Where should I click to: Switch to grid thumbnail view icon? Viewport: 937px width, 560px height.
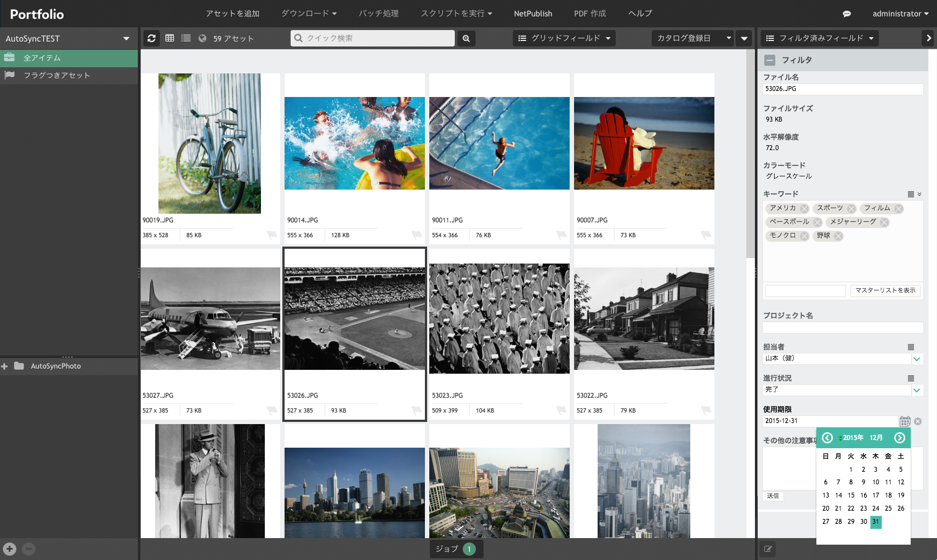click(169, 38)
